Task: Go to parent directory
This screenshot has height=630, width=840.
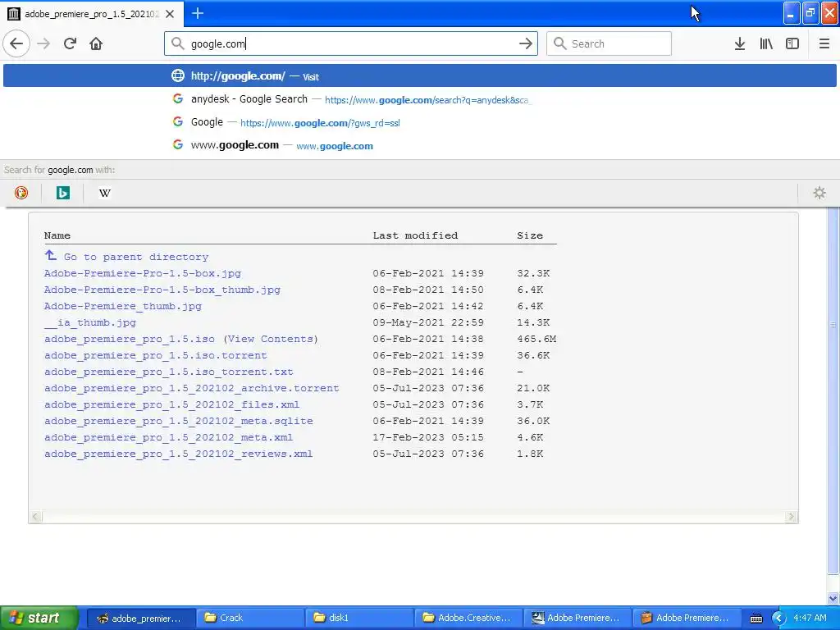Action: click(x=135, y=257)
